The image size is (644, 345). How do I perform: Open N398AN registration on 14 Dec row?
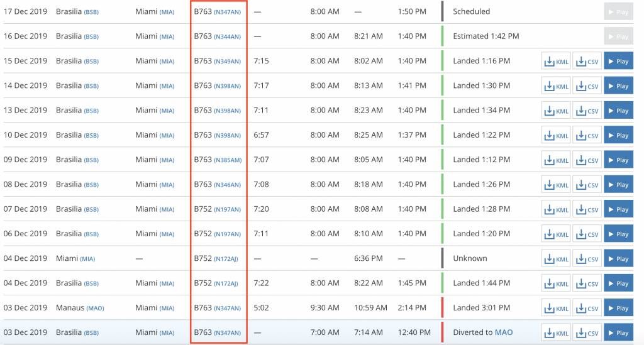[227, 85]
